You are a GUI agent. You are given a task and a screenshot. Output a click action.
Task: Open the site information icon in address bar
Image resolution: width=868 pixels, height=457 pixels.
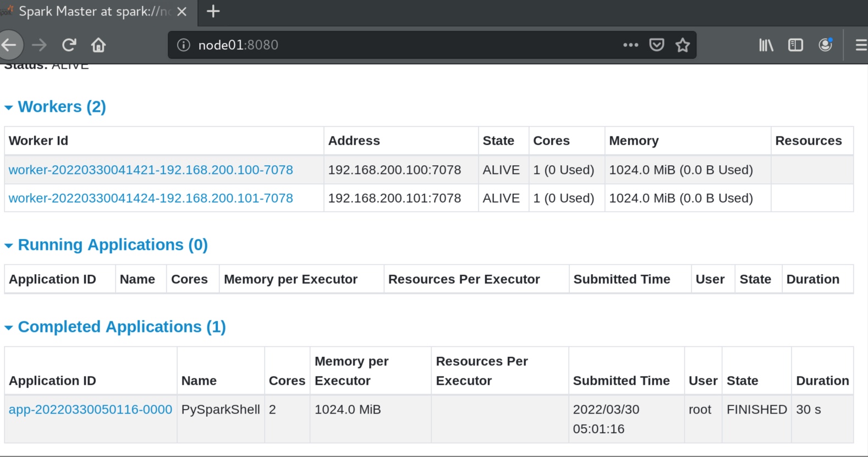183,45
